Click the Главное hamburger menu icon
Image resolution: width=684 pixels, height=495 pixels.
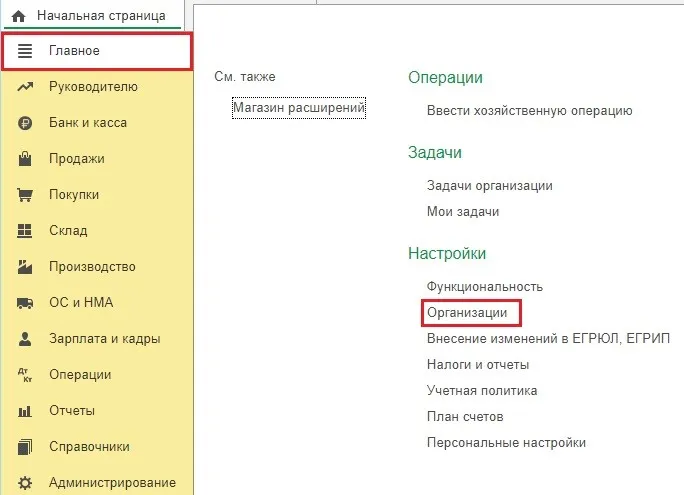point(25,51)
